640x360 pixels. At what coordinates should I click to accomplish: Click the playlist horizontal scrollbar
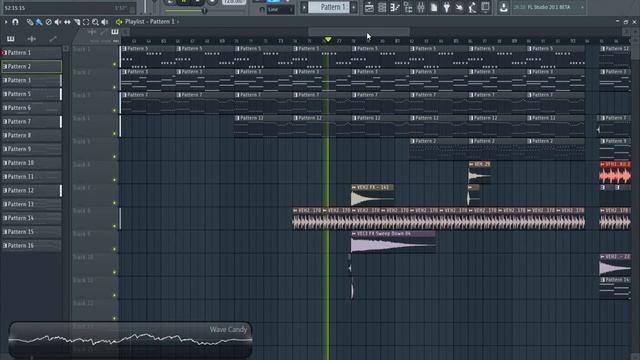point(359,32)
